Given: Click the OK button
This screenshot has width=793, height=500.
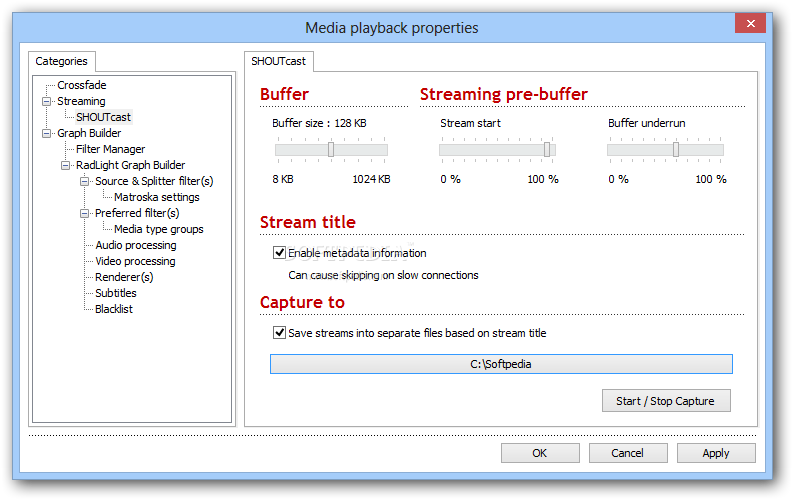Looking at the screenshot, I should 540,453.
